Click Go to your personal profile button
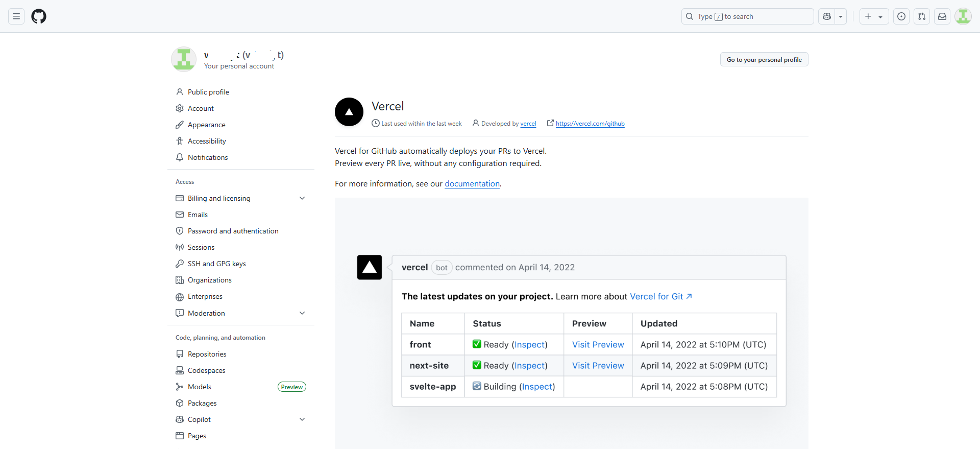 pyautogui.click(x=764, y=59)
